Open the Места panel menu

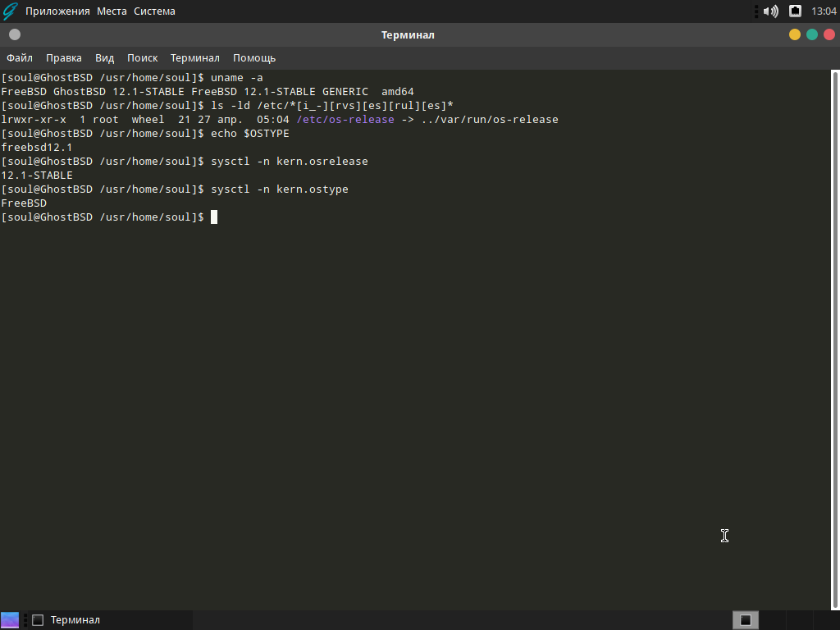(x=112, y=11)
